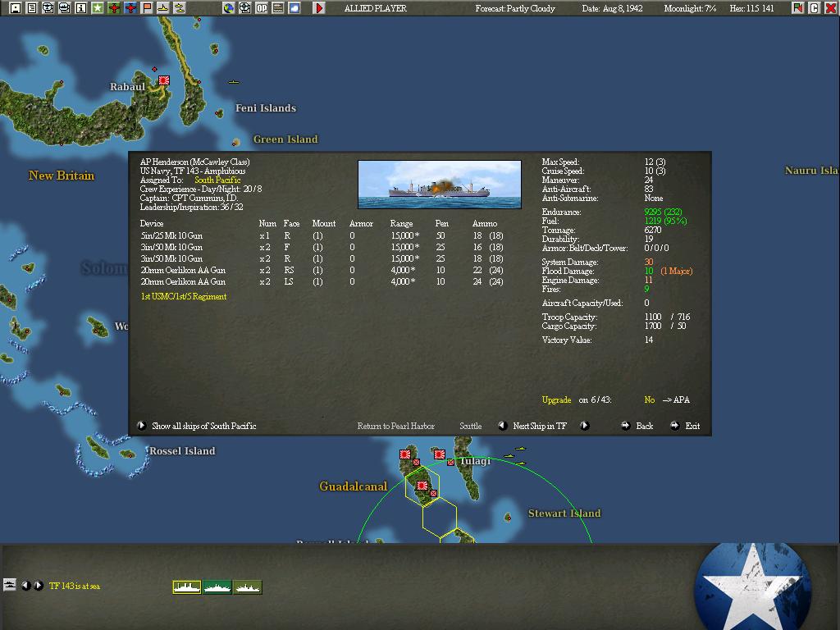This screenshot has height=630, width=840.
Task: Click System Damage value 30
Action: [x=649, y=262]
